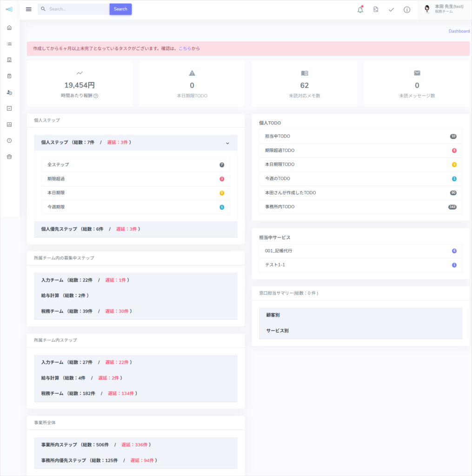Click the home icon in sidebar
The width and height of the screenshot is (472, 476).
9,28
